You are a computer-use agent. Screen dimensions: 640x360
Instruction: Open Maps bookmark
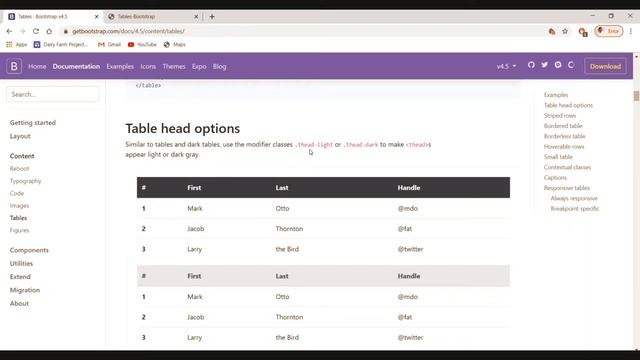(174, 44)
